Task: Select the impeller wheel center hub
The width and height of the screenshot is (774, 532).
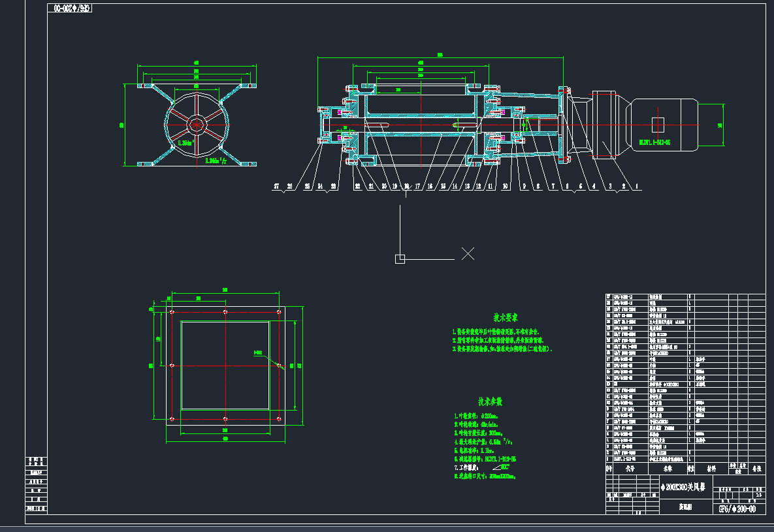Action: coord(196,123)
